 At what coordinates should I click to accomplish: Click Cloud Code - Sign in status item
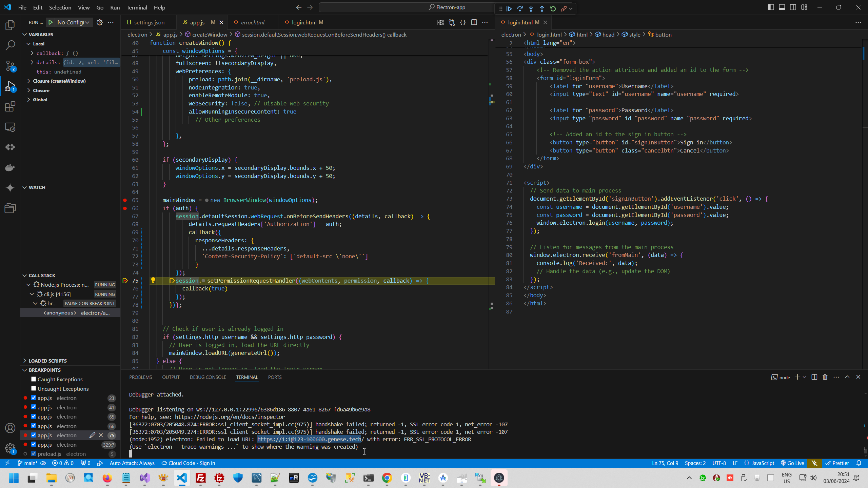pos(188,463)
